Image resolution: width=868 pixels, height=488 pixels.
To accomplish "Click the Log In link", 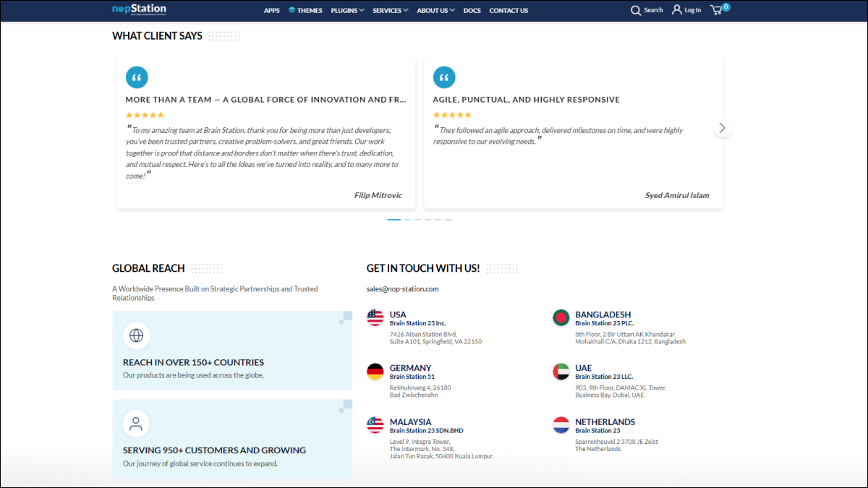I will tap(693, 10).
